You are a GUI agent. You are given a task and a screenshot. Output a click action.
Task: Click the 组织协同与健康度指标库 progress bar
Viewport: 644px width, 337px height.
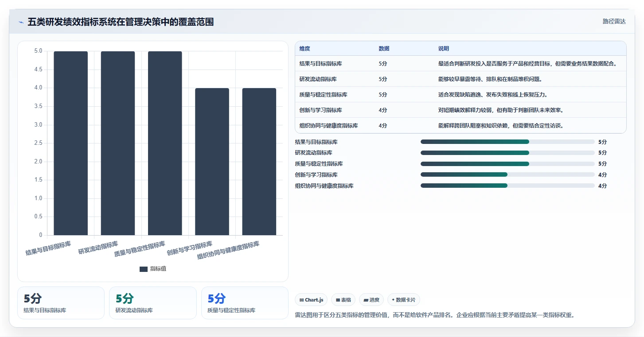click(507, 186)
